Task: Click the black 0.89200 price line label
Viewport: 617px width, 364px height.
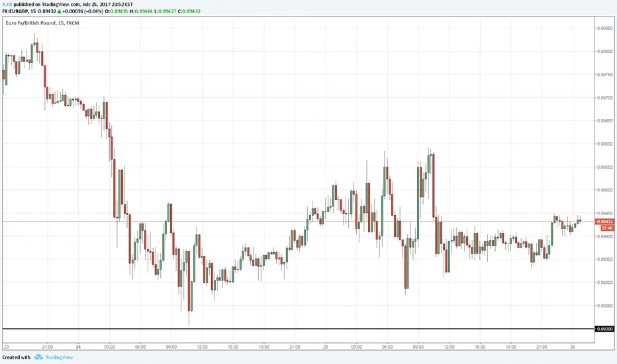Action: [605, 329]
